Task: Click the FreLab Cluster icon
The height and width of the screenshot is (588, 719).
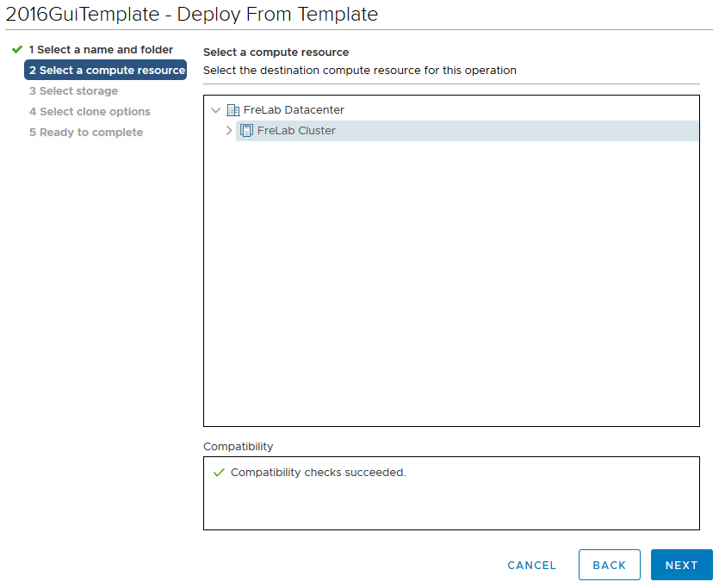Action: (x=246, y=131)
